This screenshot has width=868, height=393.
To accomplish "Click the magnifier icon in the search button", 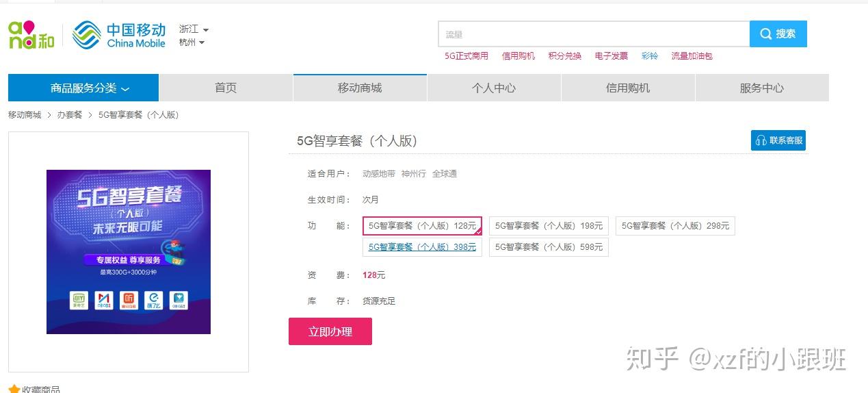I will 765,34.
